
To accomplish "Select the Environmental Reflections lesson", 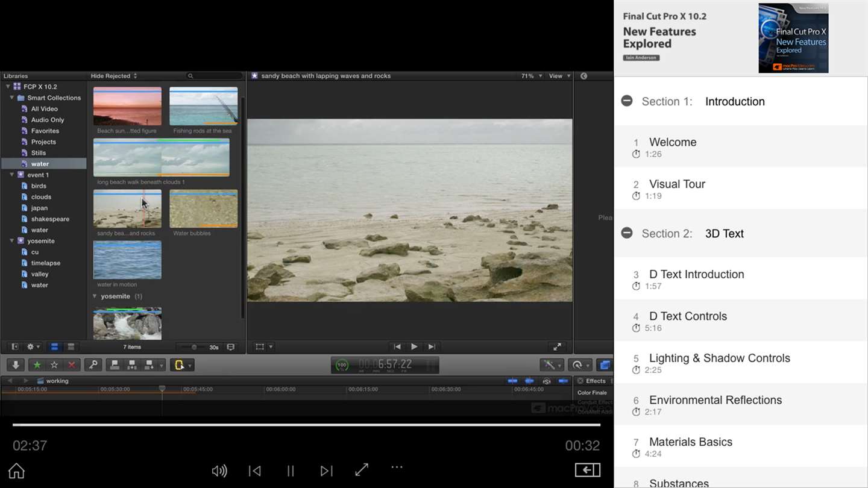I will point(715,400).
